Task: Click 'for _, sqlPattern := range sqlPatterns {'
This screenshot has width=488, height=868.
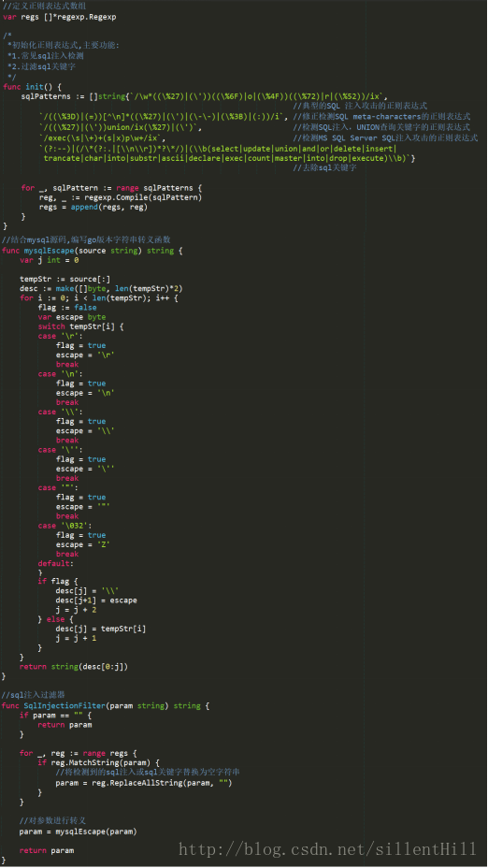Action: pyautogui.click(x=112, y=188)
